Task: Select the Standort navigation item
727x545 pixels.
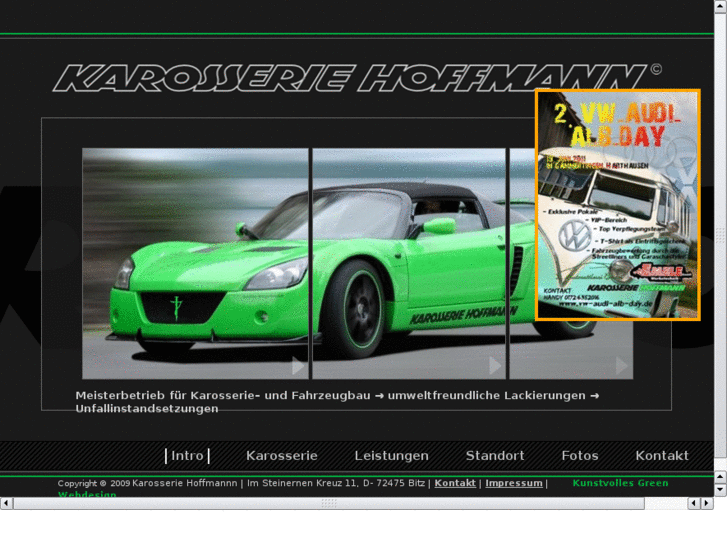Action: tap(495, 455)
